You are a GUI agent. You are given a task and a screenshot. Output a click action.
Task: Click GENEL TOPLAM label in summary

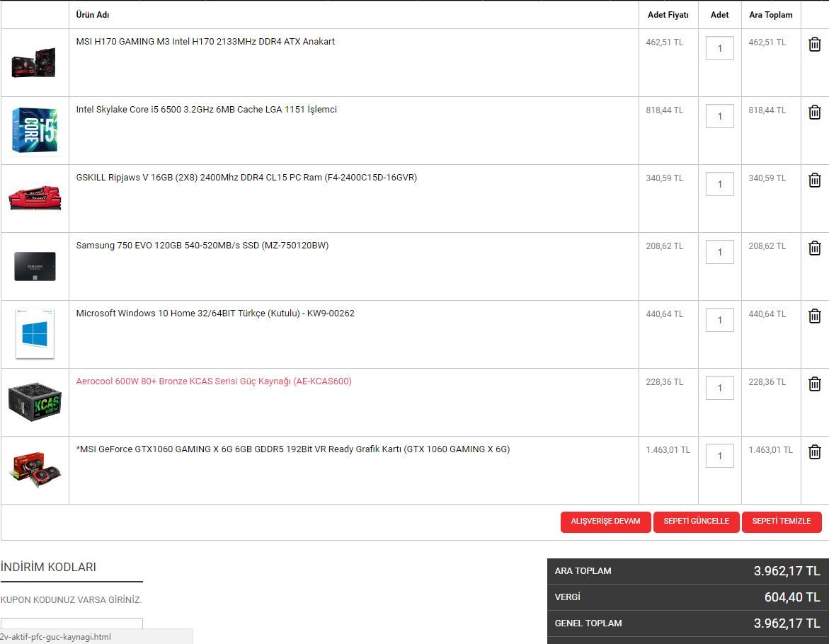(x=588, y=623)
